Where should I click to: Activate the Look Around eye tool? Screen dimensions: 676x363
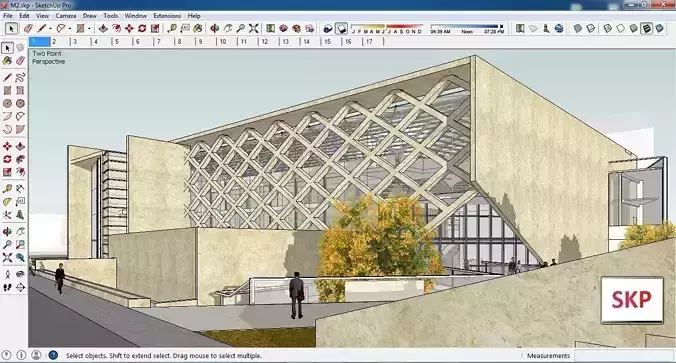pos(20,275)
